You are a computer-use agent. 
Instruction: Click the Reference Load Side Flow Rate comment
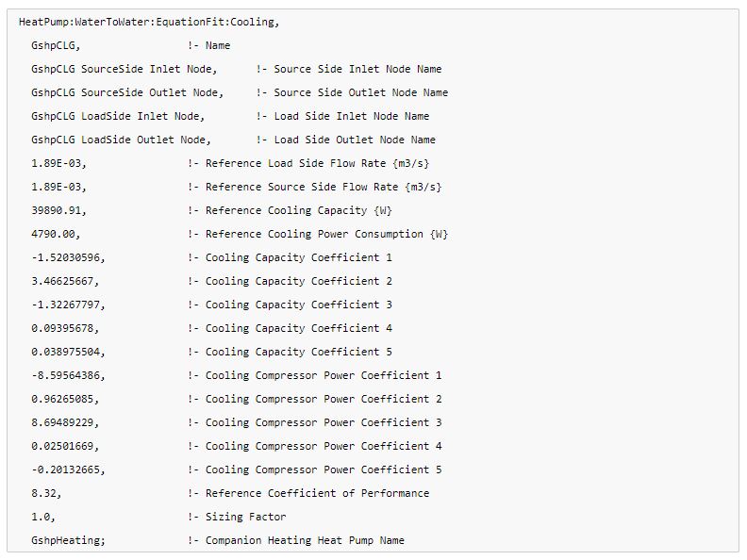308,163
